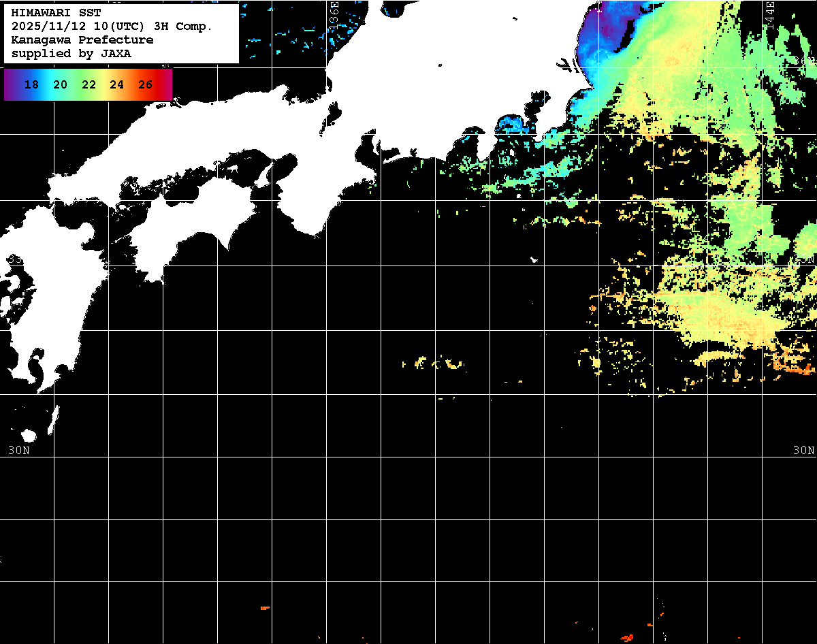Click the 144E longitude label at top
Viewport: 817px width, 644px height.
(x=770, y=12)
